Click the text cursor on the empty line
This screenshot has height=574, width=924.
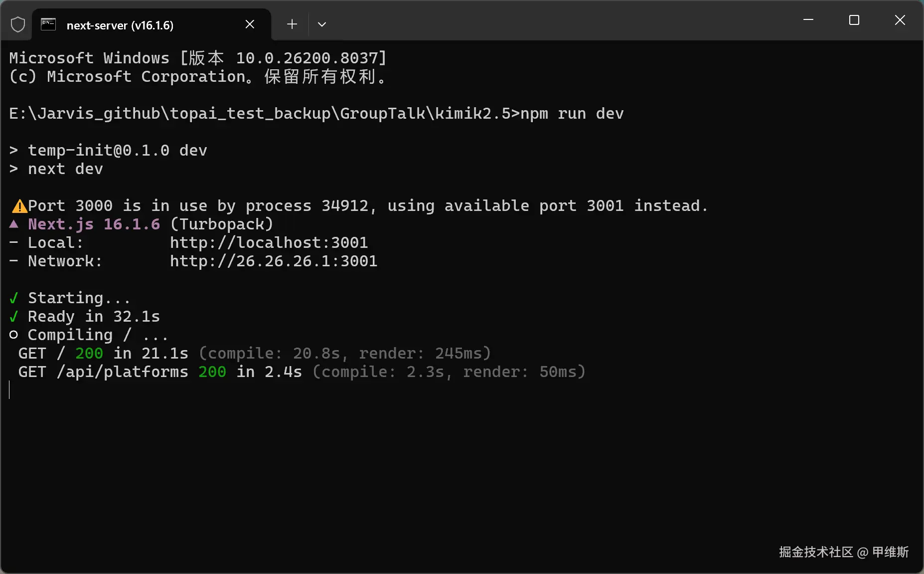pos(9,390)
